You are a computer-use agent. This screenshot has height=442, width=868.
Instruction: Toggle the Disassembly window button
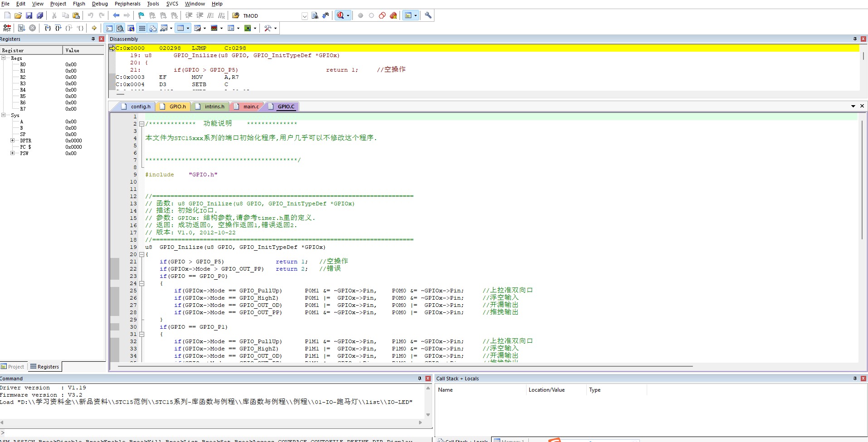[x=120, y=28]
